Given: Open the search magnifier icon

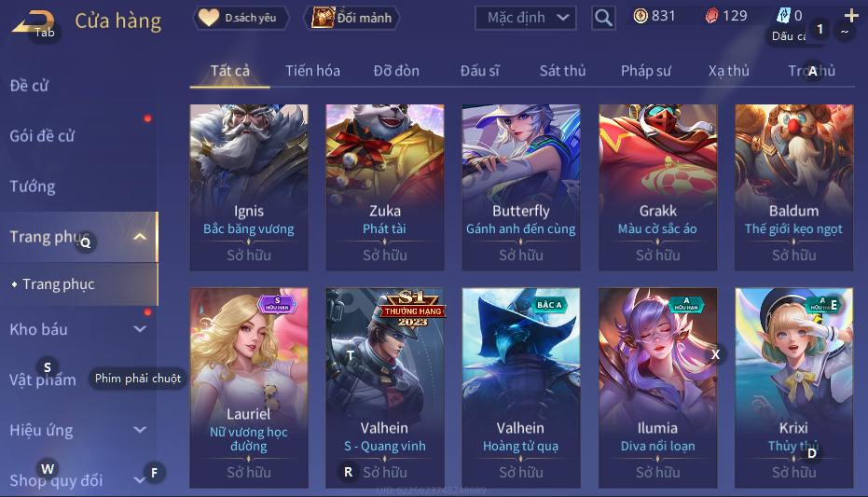Looking at the screenshot, I should click(x=603, y=18).
